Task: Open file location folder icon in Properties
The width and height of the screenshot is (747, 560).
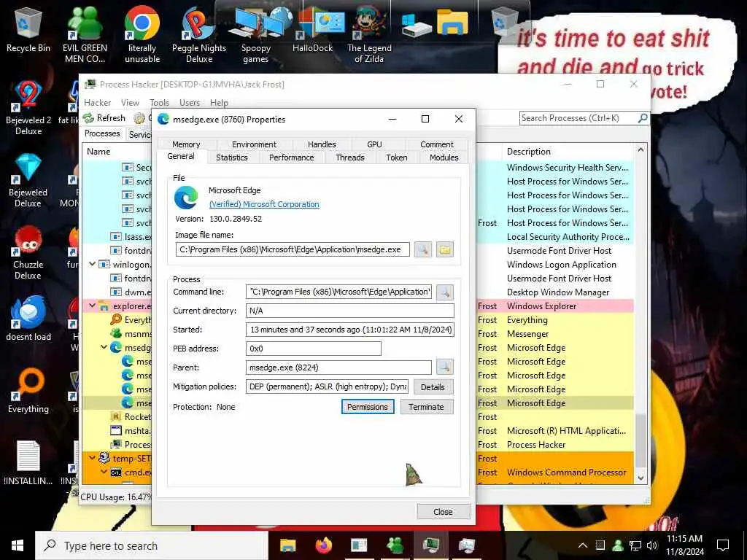Action: (x=445, y=249)
